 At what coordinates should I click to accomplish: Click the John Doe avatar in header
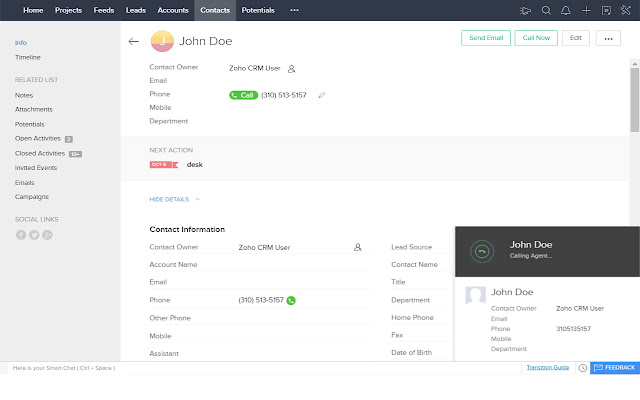pos(162,41)
